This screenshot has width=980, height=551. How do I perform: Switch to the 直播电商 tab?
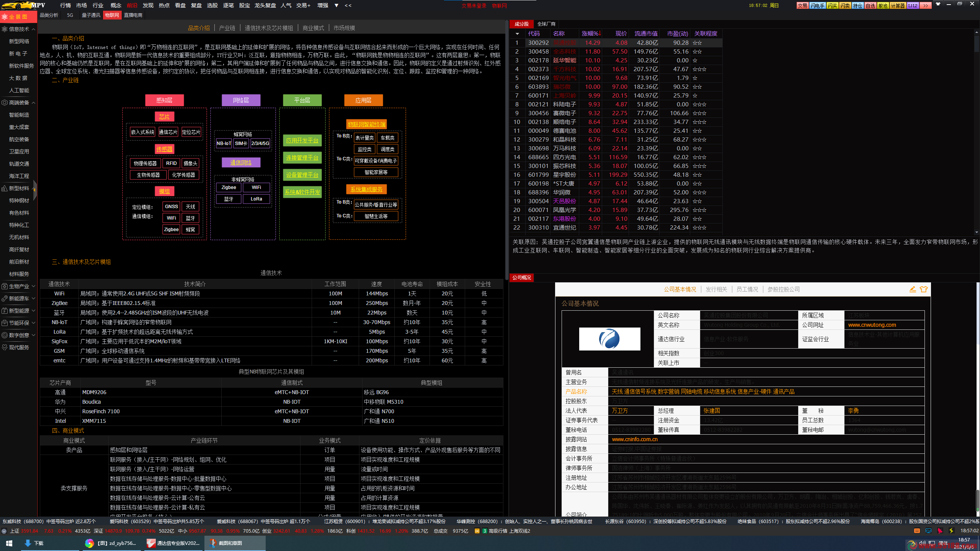click(x=133, y=15)
